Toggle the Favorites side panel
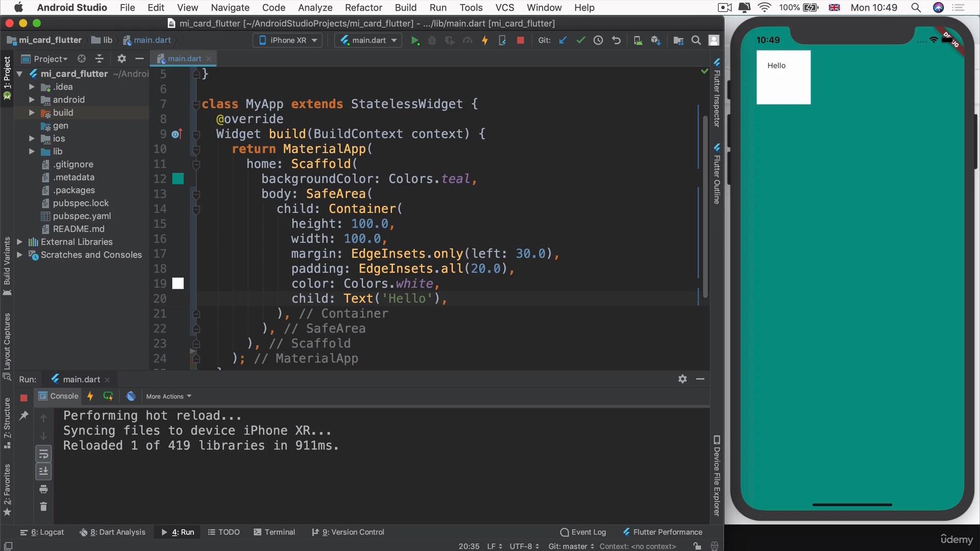Screen dimensions: 980x551 (7, 490)
